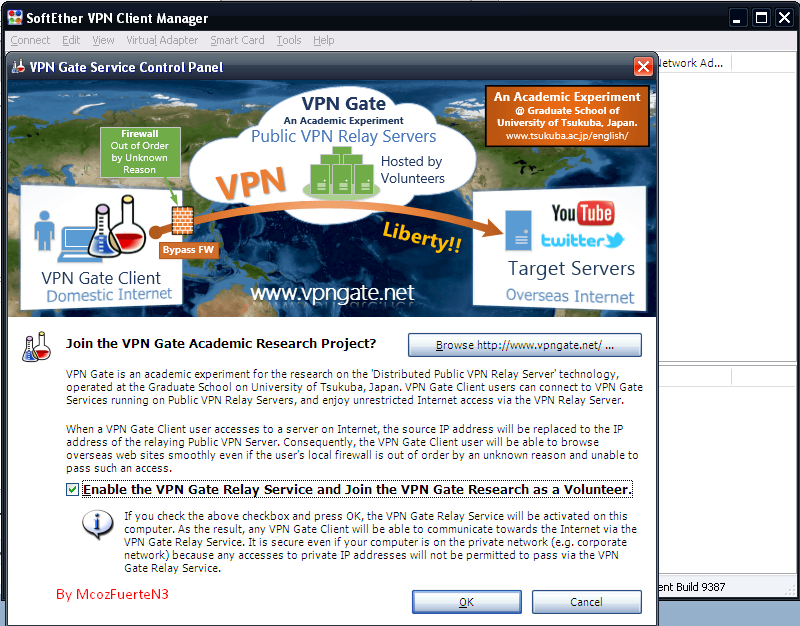Open the Connect menu

coord(30,40)
